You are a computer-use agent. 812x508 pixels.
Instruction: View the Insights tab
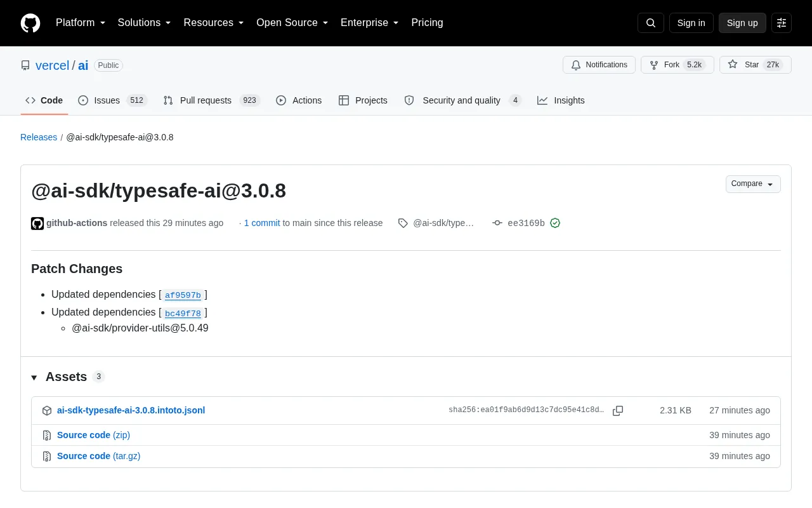click(561, 100)
